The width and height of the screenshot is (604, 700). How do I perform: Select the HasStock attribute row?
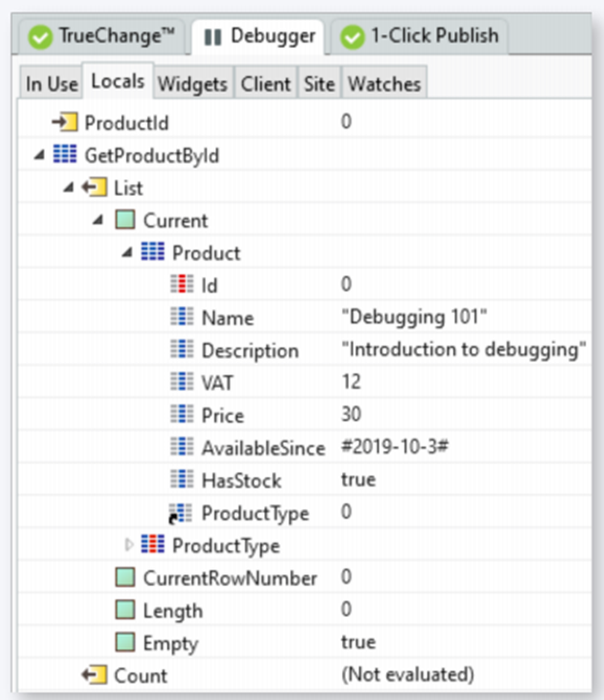[x=241, y=480]
